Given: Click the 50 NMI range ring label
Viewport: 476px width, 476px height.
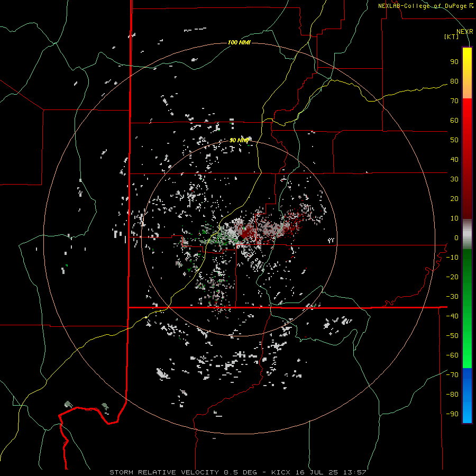Looking at the screenshot, I should tap(239, 140).
